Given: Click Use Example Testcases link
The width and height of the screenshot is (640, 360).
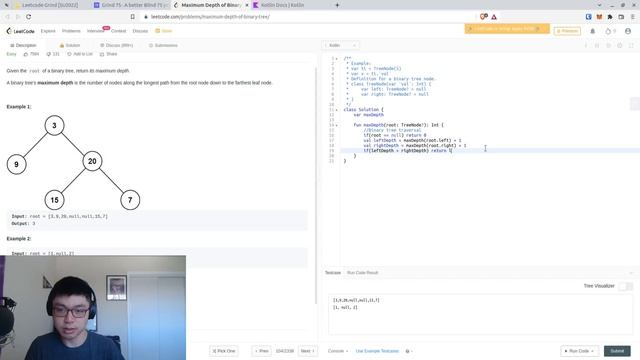Looking at the screenshot, I should pyautogui.click(x=377, y=351).
